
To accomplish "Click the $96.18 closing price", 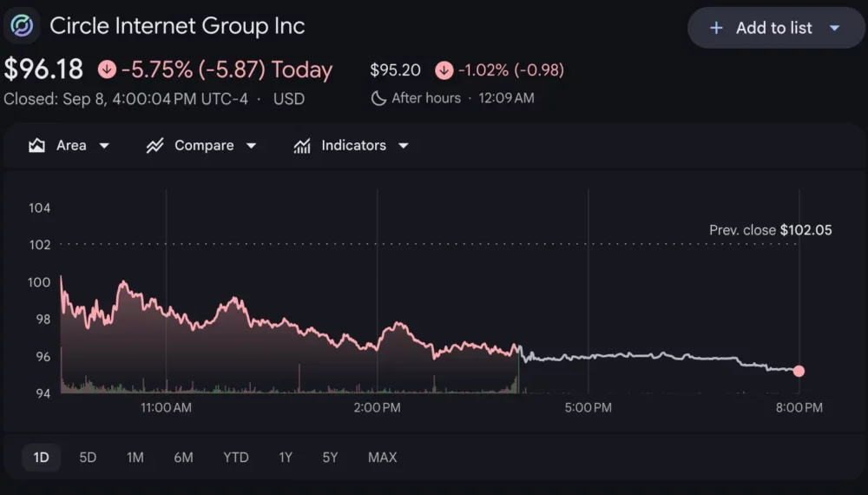I will tap(43, 69).
